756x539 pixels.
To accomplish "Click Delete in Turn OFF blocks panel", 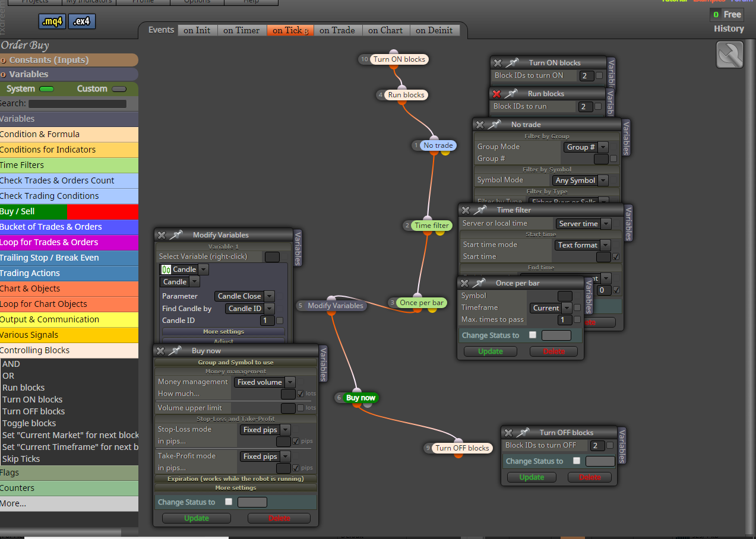I will coord(590,477).
